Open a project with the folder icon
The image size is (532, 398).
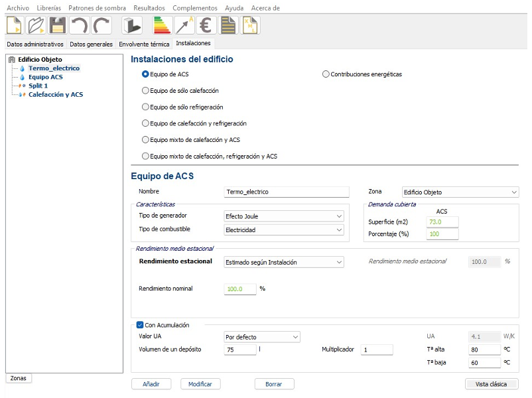pyautogui.click(x=36, y=25)
